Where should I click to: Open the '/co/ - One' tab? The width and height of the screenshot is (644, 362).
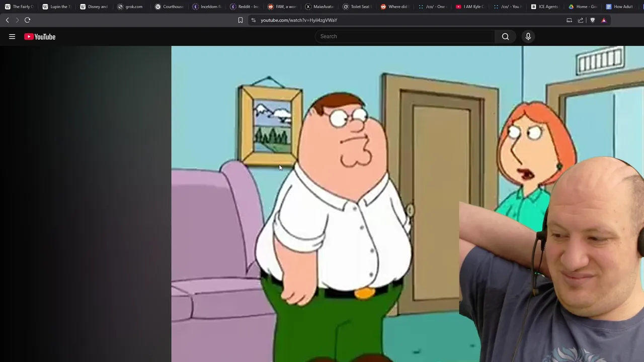433,7
